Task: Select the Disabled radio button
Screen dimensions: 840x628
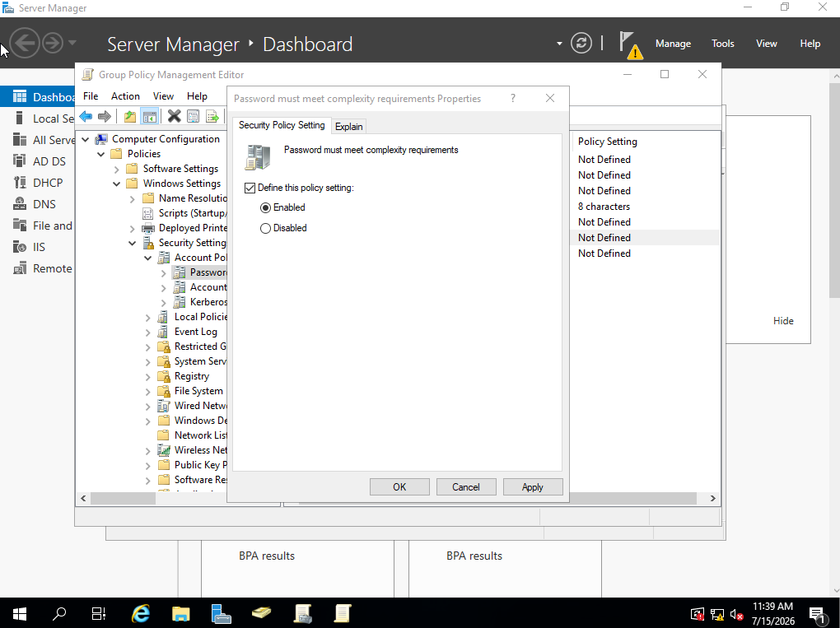Action: pyautogui.click(x=265, y=229)
